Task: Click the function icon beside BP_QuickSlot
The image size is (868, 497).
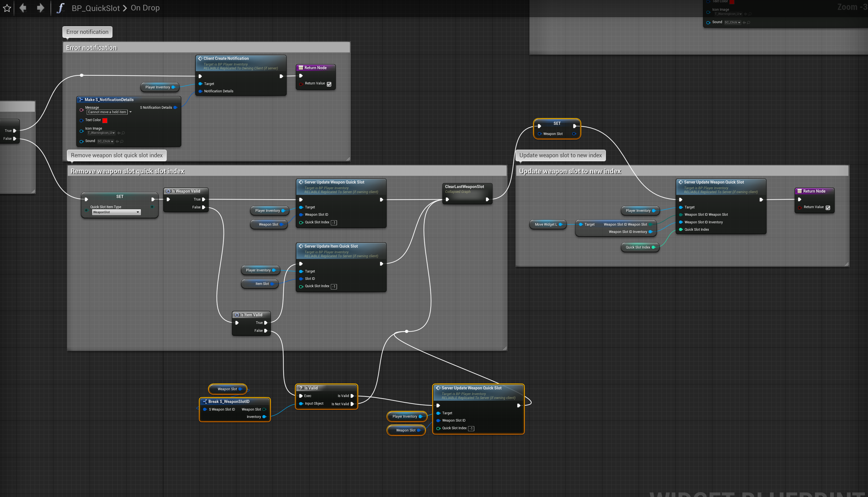Action: [x=60, y=8]
